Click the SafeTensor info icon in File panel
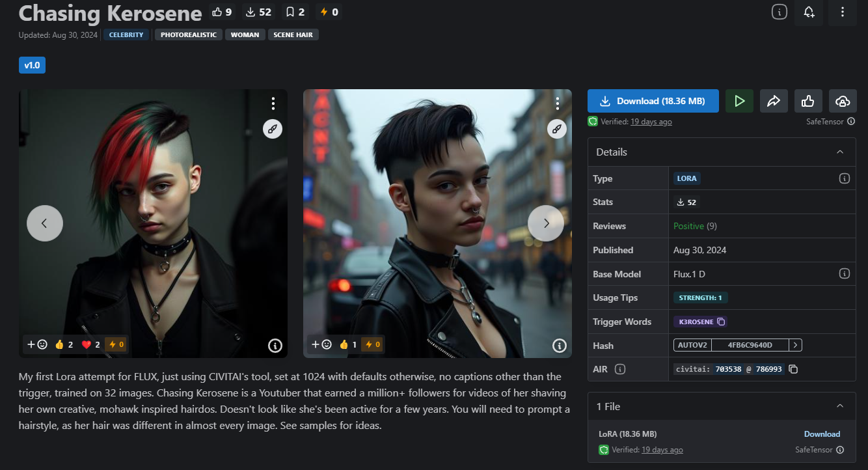 tap(840, 450)
